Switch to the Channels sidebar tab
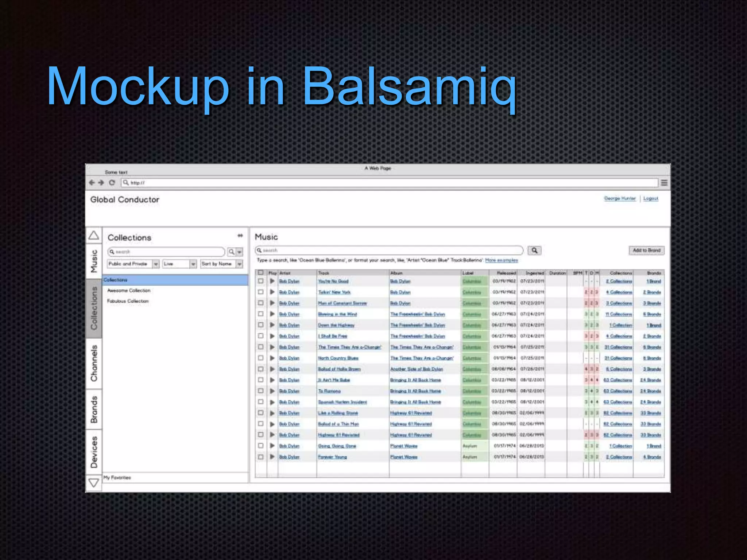Viewport: 747px width, 560px height. [x=94, y=363]
